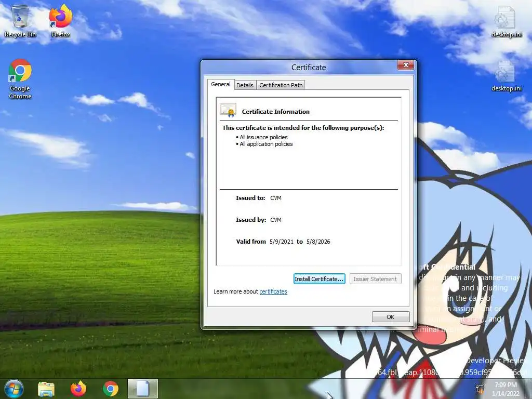Click the disabled Issuer Statement button

(375, 279)
